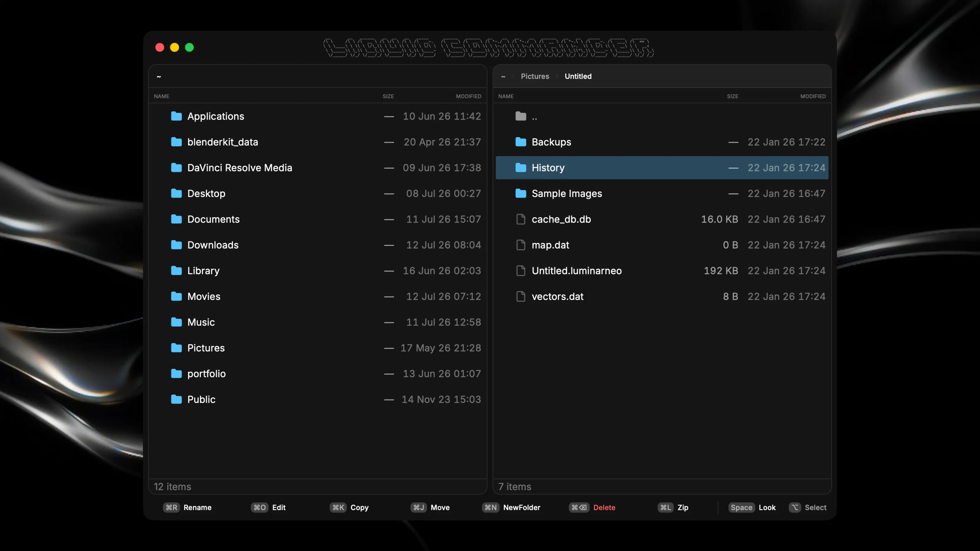This screenshot has width=980, height=551.
Task: Click the date '12 Jul 26 07:12'
Action: 443,296
